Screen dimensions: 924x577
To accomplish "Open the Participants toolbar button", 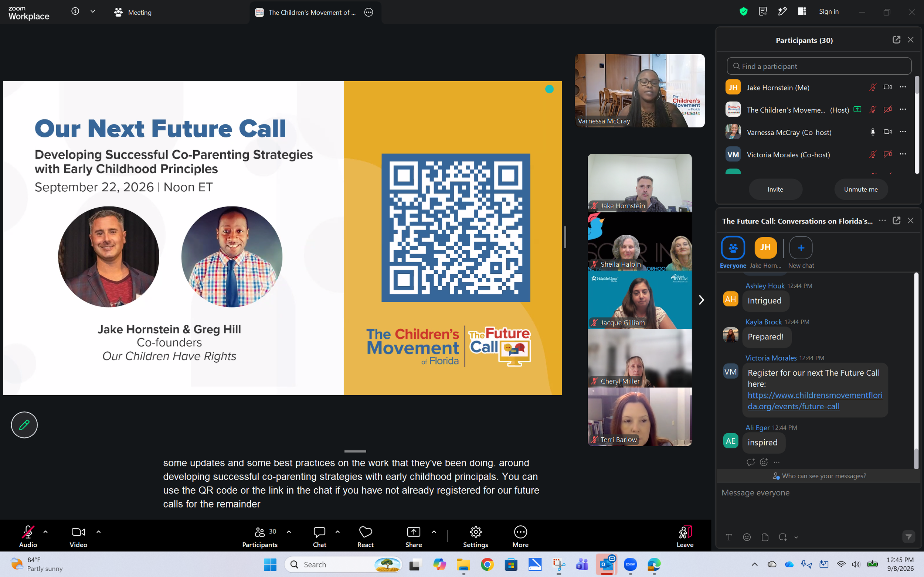I will coord(260,536).
